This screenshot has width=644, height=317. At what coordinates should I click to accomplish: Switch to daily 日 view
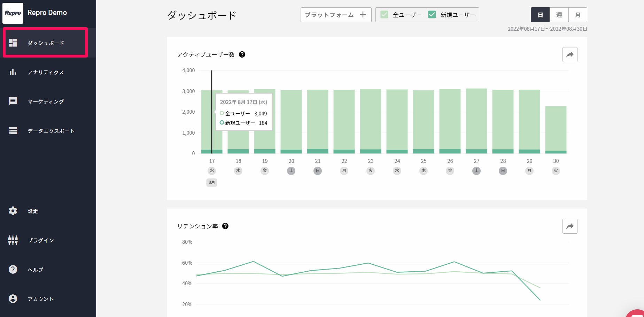click(x=540, y=15)
